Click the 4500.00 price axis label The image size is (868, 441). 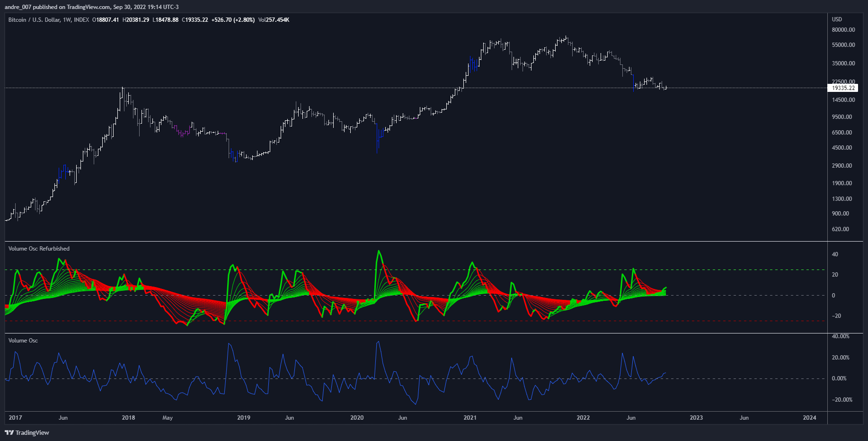coord(842,148)
